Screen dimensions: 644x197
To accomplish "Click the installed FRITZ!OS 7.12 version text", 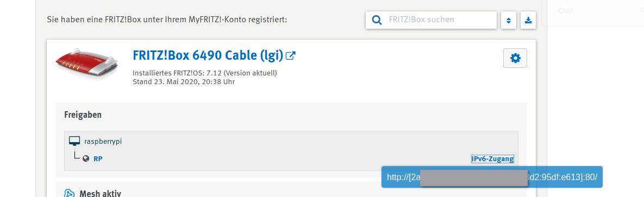I will click(x=205, y=73).
